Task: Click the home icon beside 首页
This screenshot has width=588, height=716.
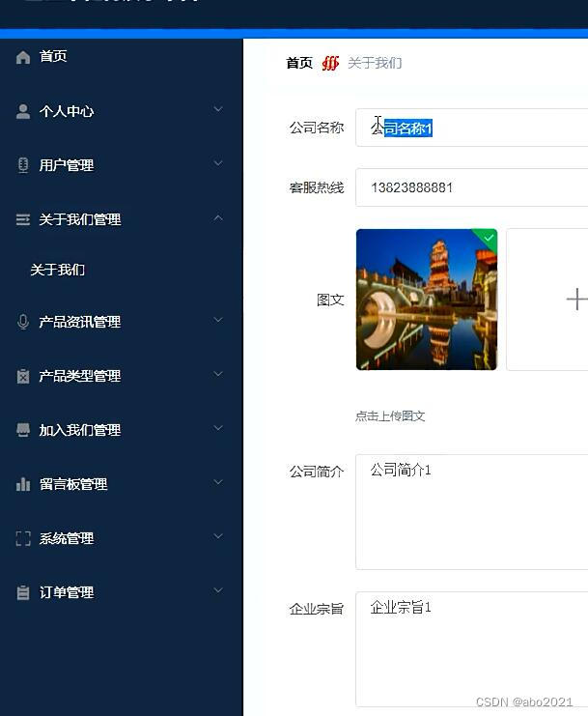Action: tap(23, 57)
